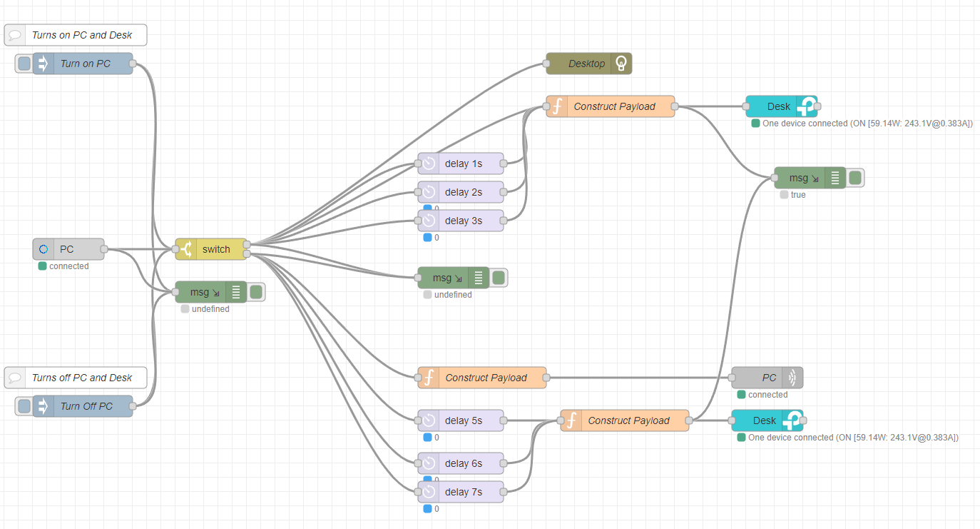The image size is (980, 529).
Task: Select the 'Turns on PC and Desk' comment
Action: pyautogui.click(x=76, y=35)
